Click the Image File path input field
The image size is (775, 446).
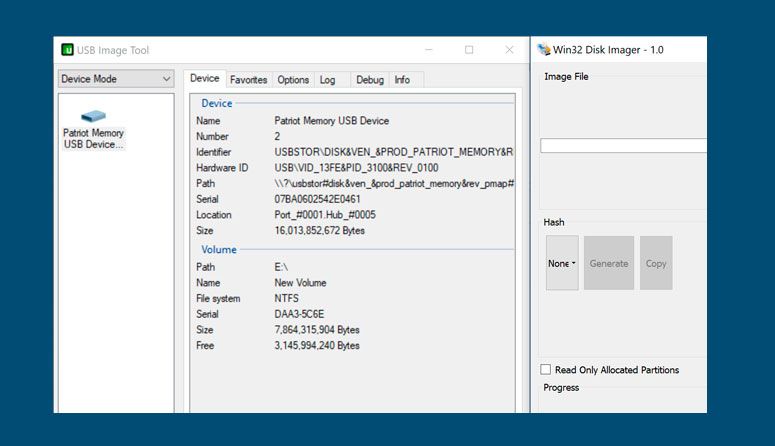click(623, 145)
